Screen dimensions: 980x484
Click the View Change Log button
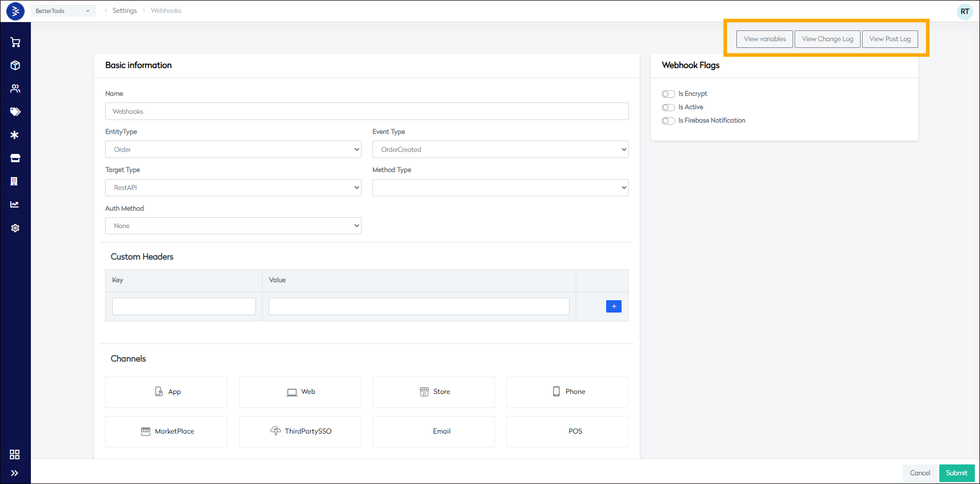click(827, 39)
